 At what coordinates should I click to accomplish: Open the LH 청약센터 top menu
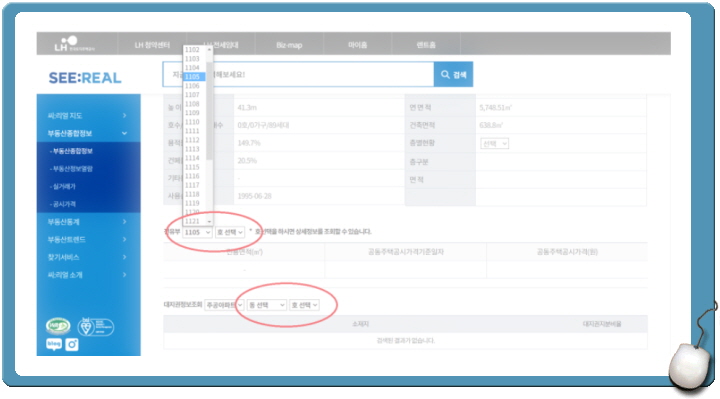point(152,45)
